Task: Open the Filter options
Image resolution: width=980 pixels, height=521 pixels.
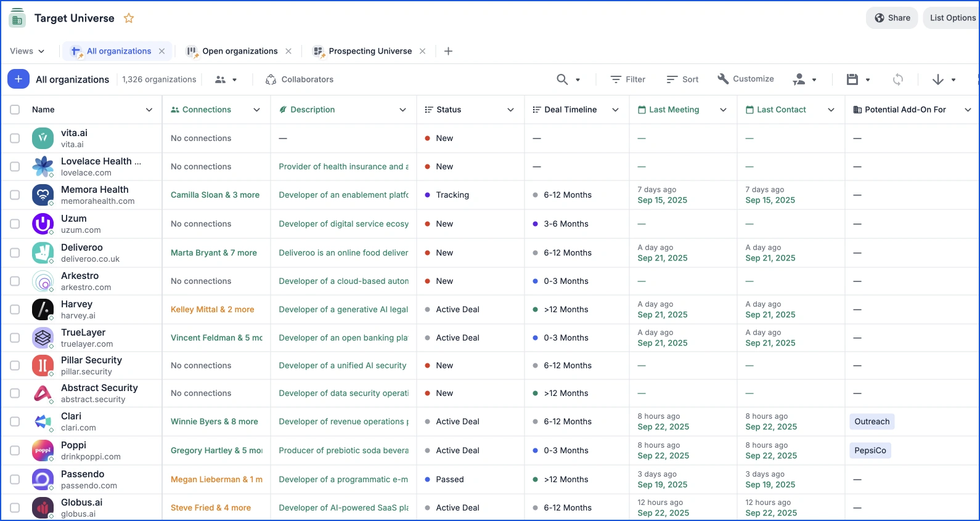Action: [x=627, y=79]
